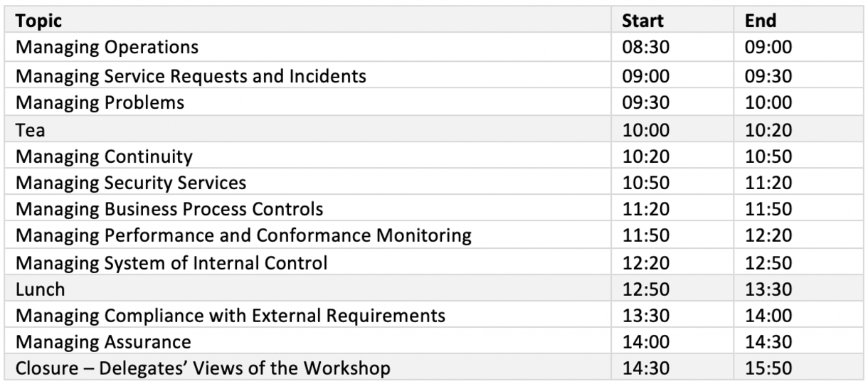Viewport: 868px width, 384px height.
Task: Click the Managing Continuity cell
Action: [104, 155]
